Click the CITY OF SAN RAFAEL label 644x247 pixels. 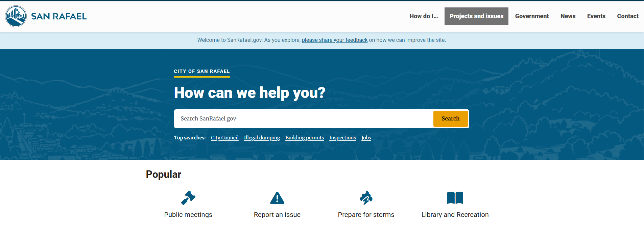pyautogui.click(x=202, y=71)
